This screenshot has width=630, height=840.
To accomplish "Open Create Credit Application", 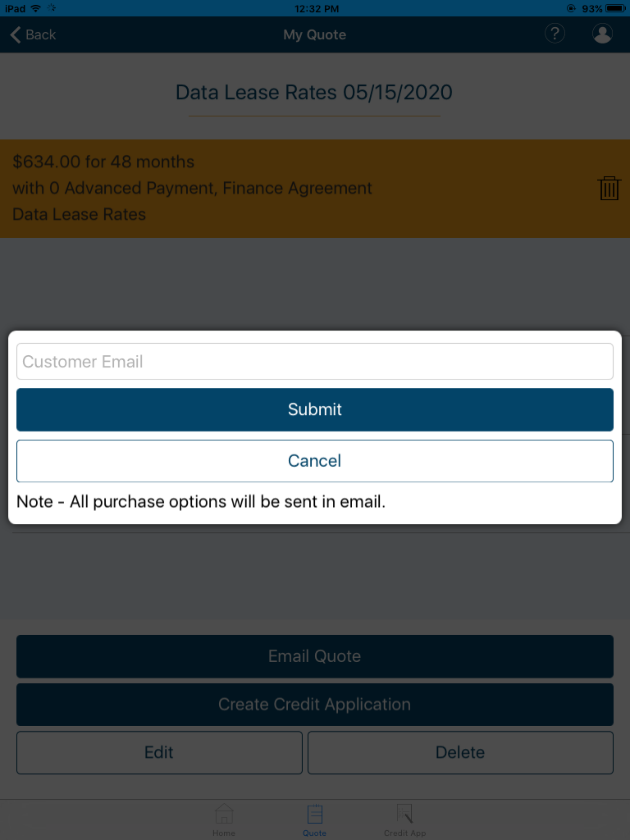I will pyautogui.click(x=314, y=704).
